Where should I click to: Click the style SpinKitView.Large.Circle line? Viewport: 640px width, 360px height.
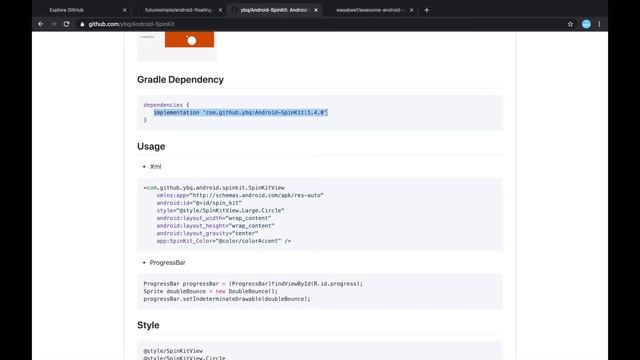[220, 211]
